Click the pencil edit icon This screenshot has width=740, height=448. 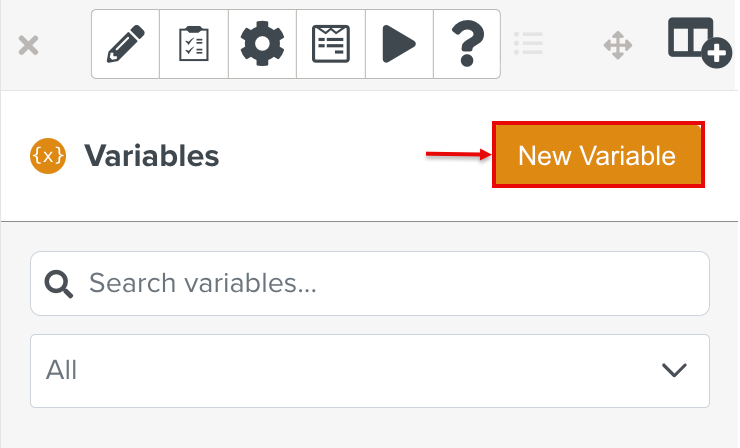click(126, 44)
